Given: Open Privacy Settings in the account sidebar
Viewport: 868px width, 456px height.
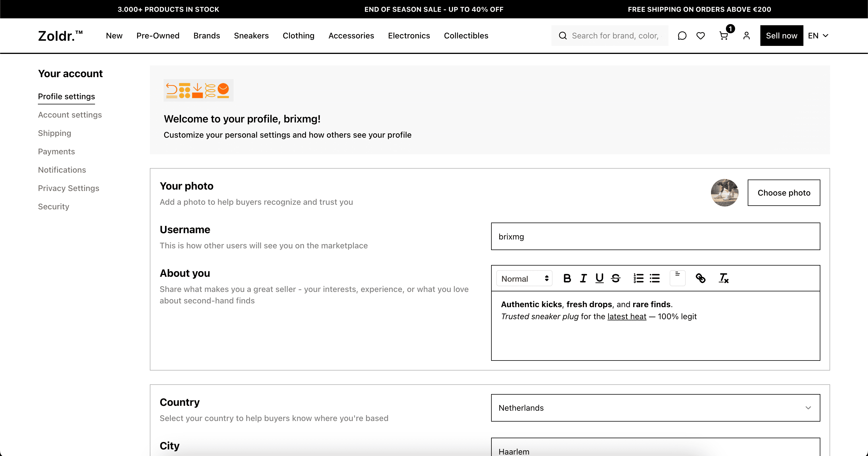Looking at the screenshot, I should pos(68,188).
